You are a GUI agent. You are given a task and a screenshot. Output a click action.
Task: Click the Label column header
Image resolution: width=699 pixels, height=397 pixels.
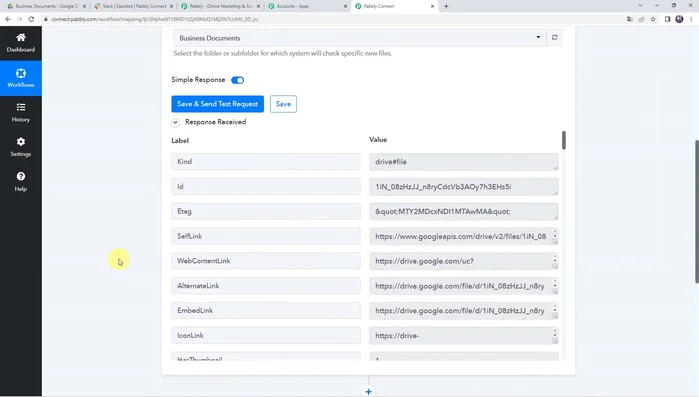180,140
